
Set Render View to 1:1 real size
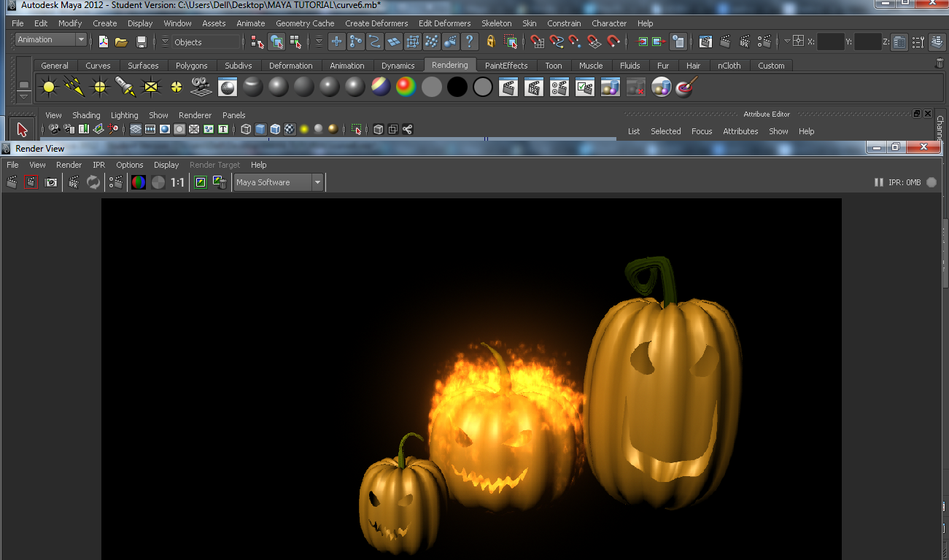(x=178, y=182)
